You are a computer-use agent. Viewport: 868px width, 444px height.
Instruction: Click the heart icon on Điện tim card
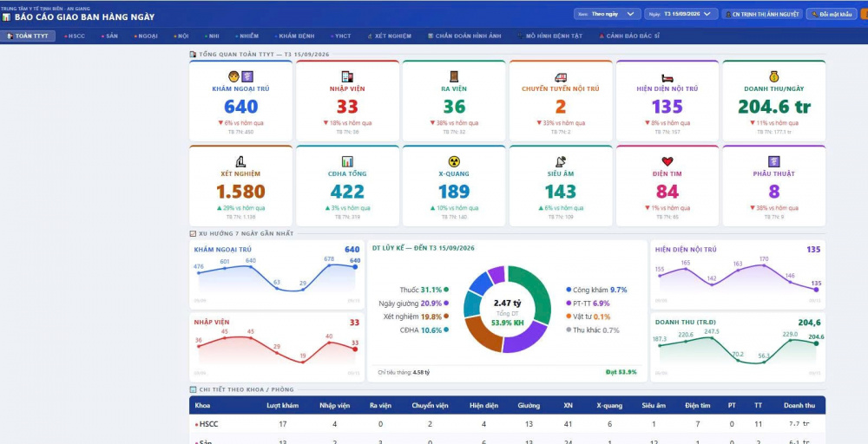(x=667, y=161)
